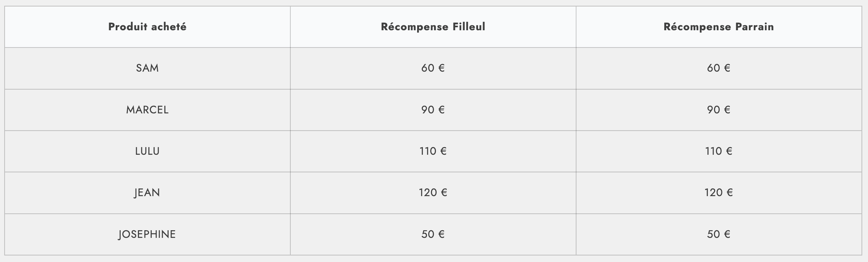Select the JEAN product cell
Viewport: 868px width, 262px height.
147,193
